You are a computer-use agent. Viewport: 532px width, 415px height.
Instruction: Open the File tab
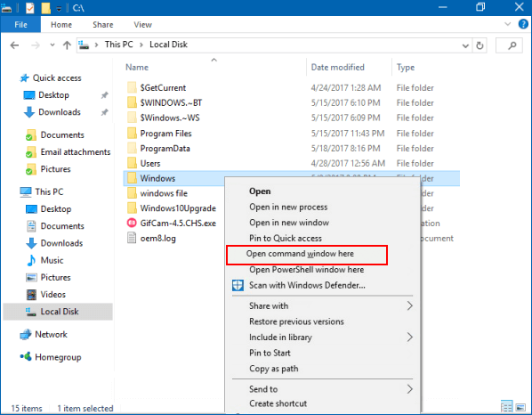point(20,24)
